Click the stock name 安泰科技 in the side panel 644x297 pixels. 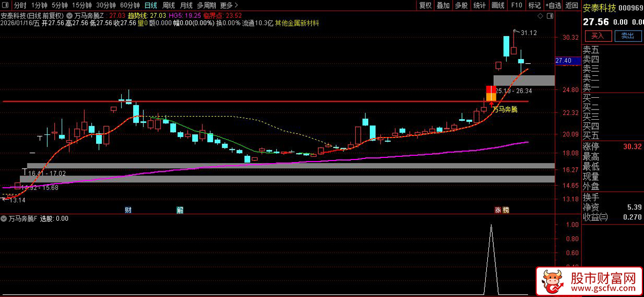pyautogui.click(x=599, y=8)
